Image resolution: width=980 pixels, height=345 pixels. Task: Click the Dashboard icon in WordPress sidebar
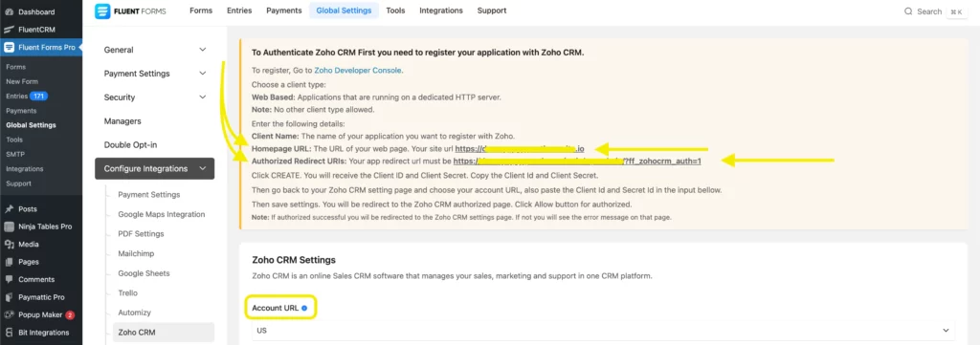10,11
